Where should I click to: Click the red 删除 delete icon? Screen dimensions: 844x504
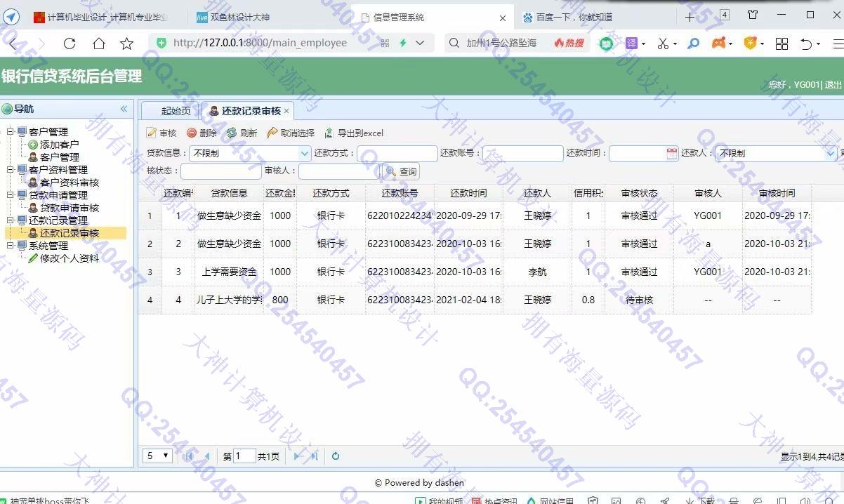point(192,133)
